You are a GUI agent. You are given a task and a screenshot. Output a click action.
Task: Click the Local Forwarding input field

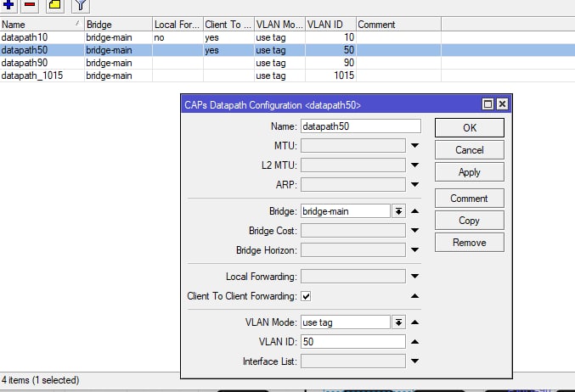pyautogui.click(x=353, y=277)
